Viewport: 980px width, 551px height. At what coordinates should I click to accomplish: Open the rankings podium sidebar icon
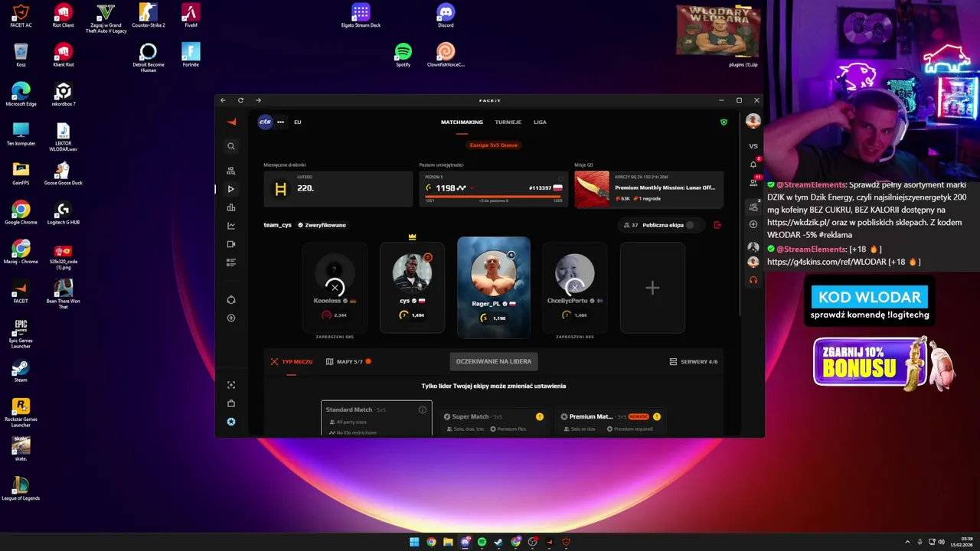[231, 207]
